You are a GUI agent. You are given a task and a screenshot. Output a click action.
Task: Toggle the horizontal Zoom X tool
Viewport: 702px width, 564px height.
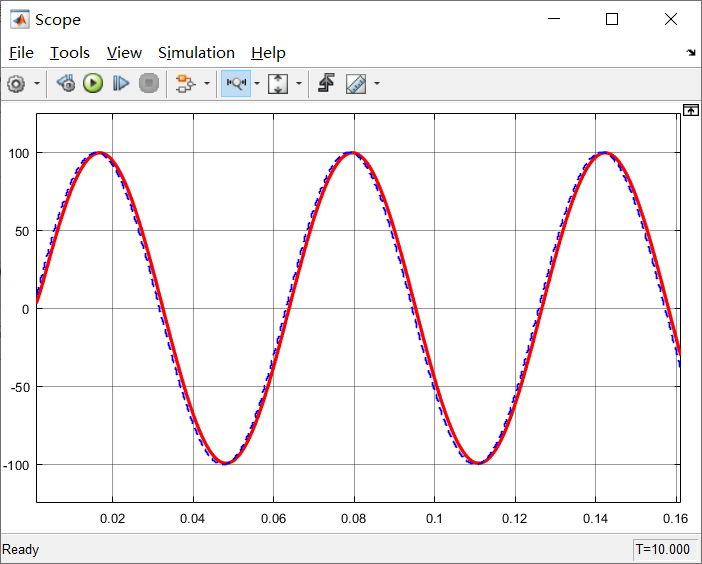(x=236, y=83)
